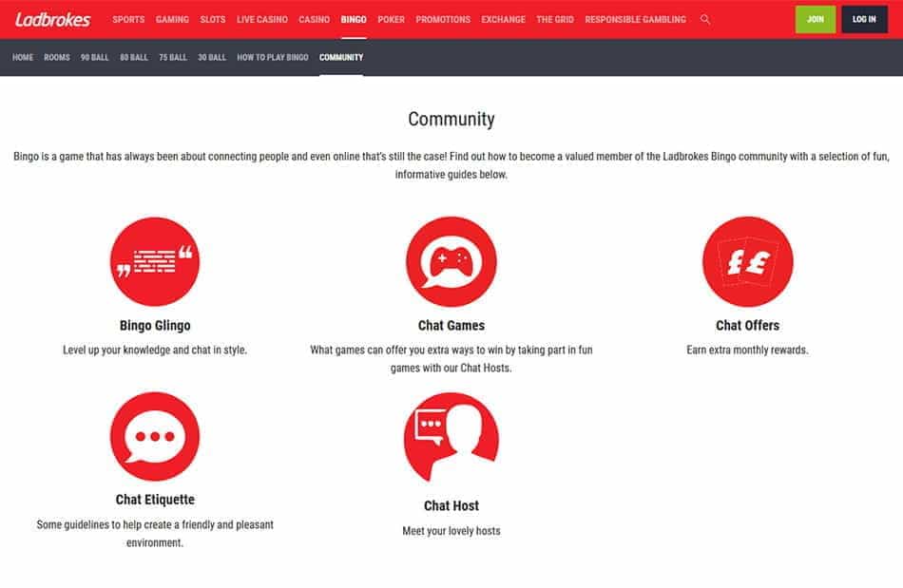Image resolution: width=903 pixels, height=588 pixels.
Task: Go to the Exchange section
Action: point(504,20)
